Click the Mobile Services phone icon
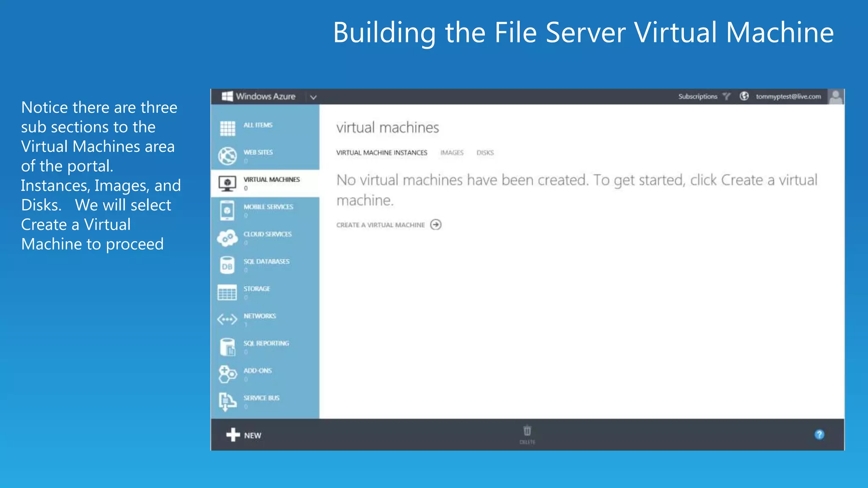Image resolution: width=868 pixels, height=488 pixels. tap(227, 211)
